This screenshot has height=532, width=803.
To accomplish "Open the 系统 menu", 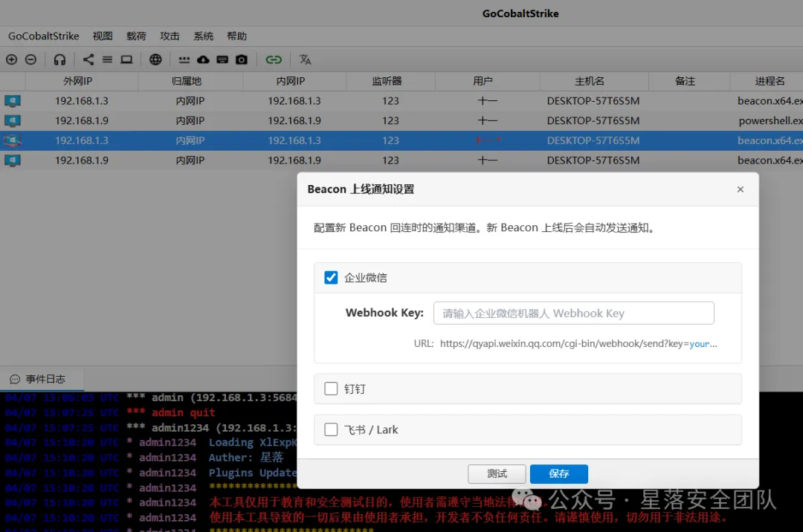I will pyautogui.click(x=203, y=36).
